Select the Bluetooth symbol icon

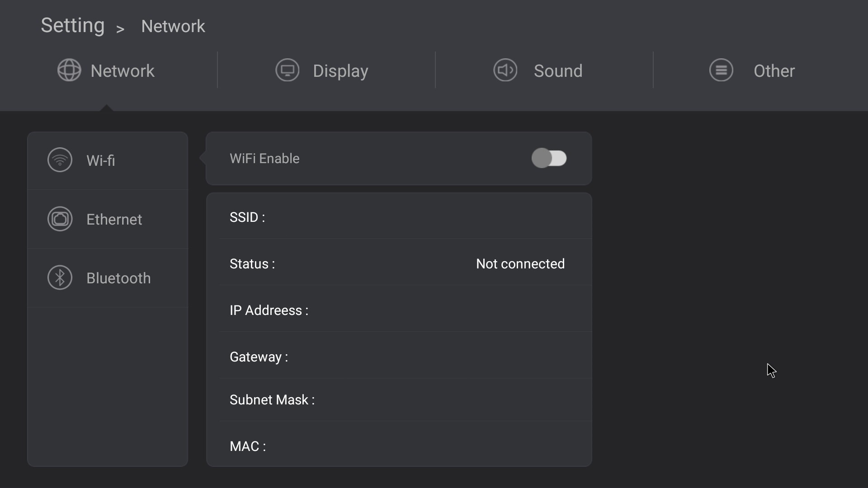60,277
